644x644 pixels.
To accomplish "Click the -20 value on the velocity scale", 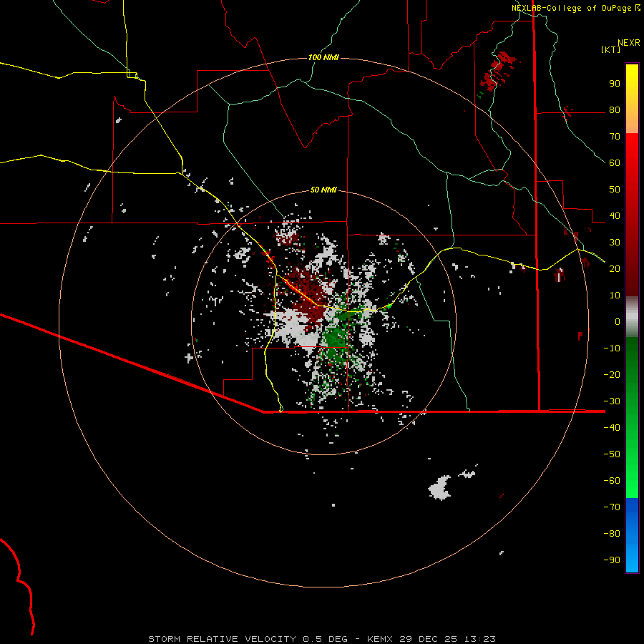I will coord(612,375).
